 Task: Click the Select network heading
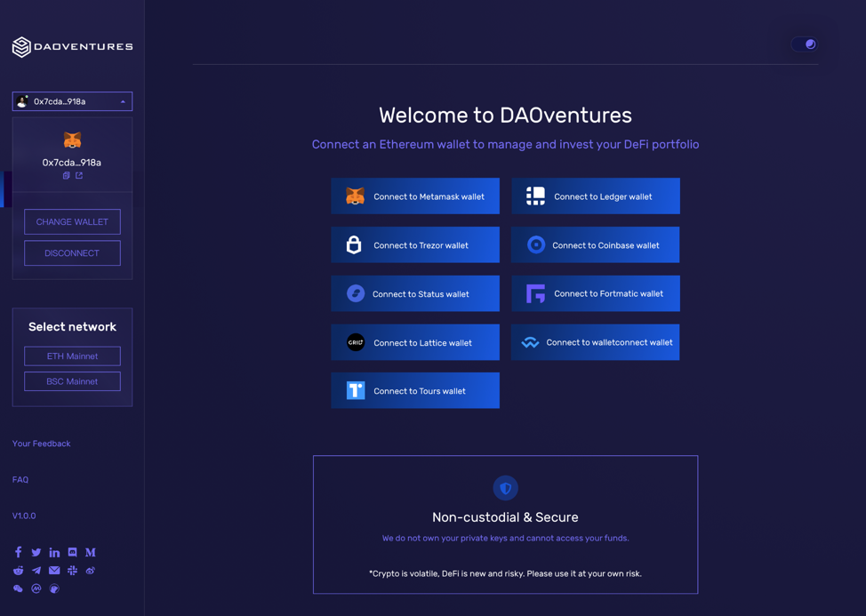pyautogui.click(x=72, y=327)
